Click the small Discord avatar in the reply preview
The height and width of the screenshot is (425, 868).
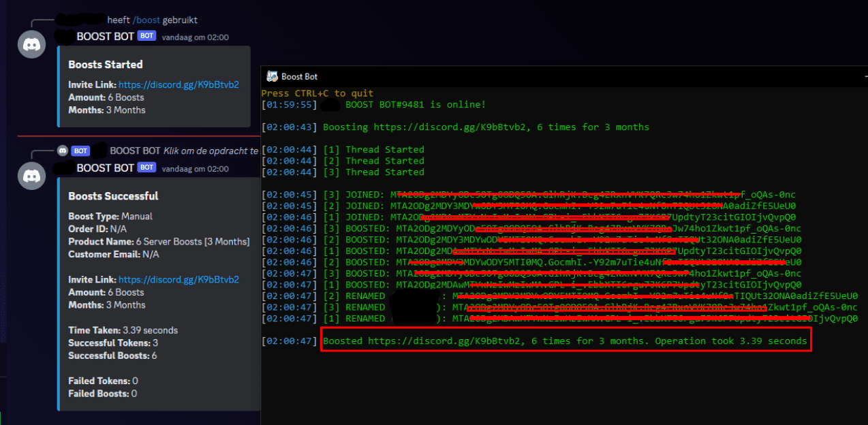click(63, 150)
